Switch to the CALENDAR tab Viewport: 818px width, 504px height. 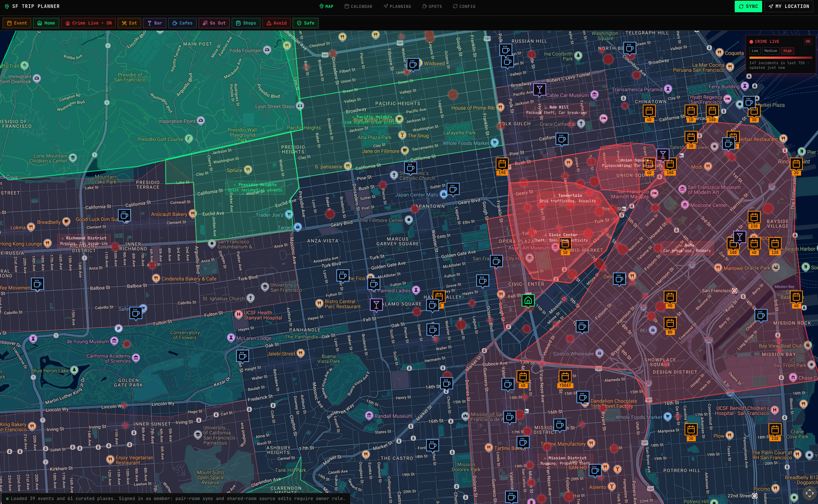(358, 6)
